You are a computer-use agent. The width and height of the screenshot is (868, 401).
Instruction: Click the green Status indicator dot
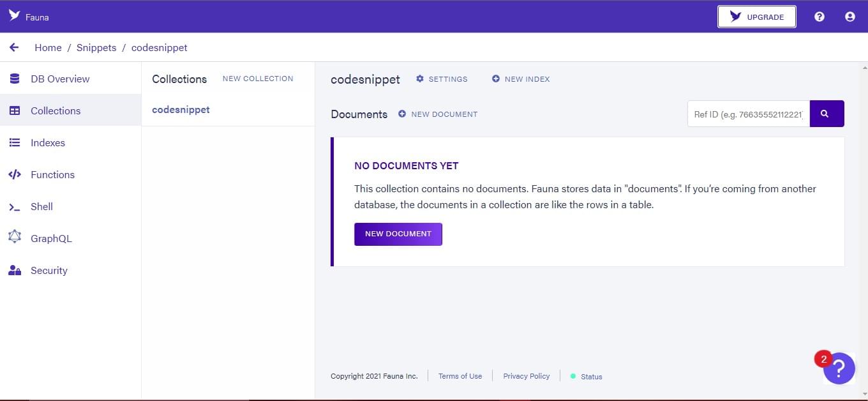573,376
